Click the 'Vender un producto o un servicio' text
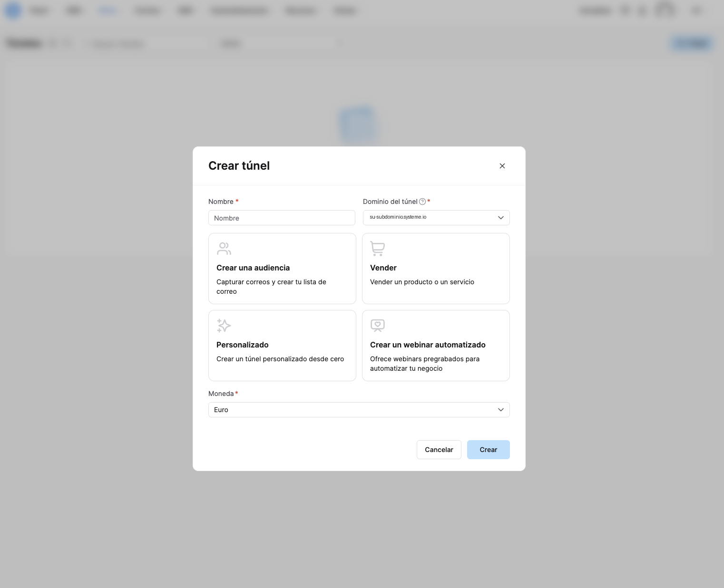 (x=422, y=282)
